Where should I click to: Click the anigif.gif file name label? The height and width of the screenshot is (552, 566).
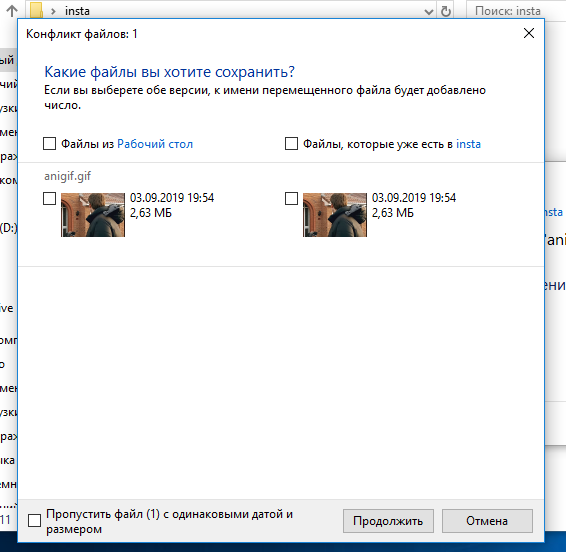(68, 176)
